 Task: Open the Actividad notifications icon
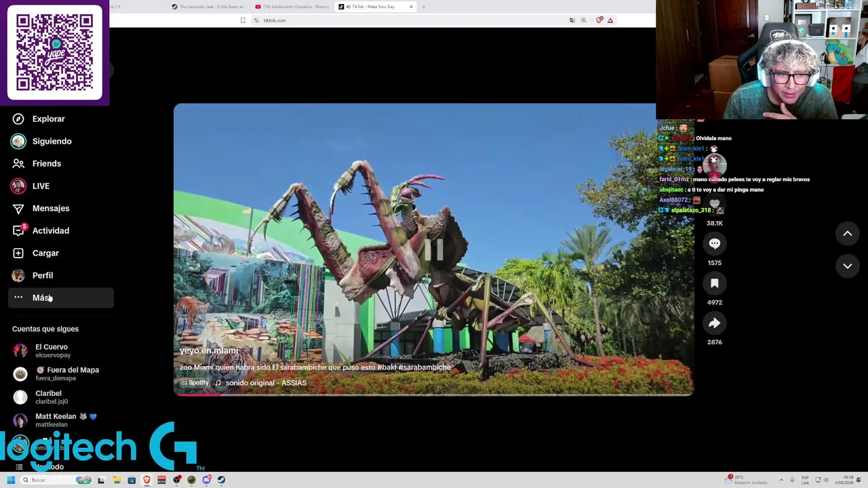pyautogui.click(x=18, y=230)
